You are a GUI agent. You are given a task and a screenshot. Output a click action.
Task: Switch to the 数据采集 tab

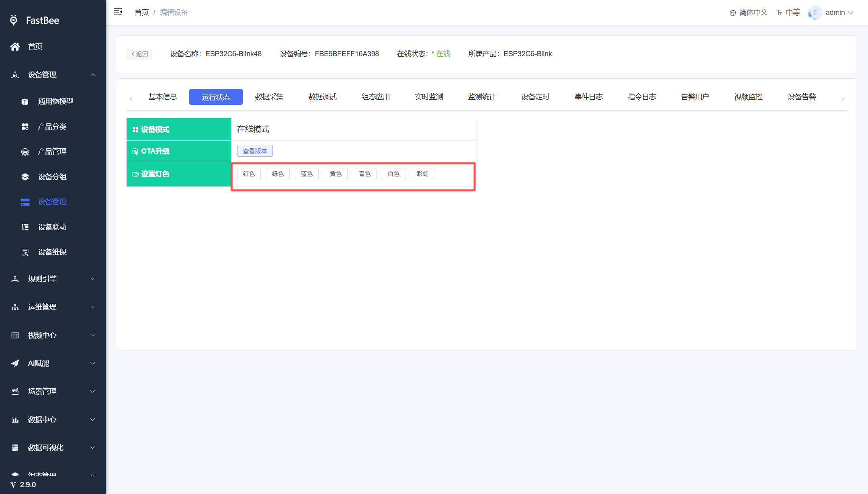269,97
